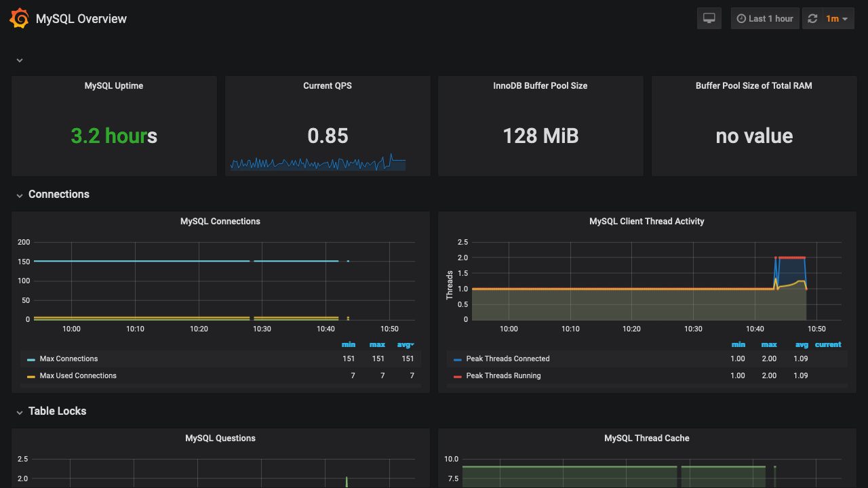Viewport: 868px width, 488px height.
Task: Sort the legend by the avg column header
Action: 404,344
